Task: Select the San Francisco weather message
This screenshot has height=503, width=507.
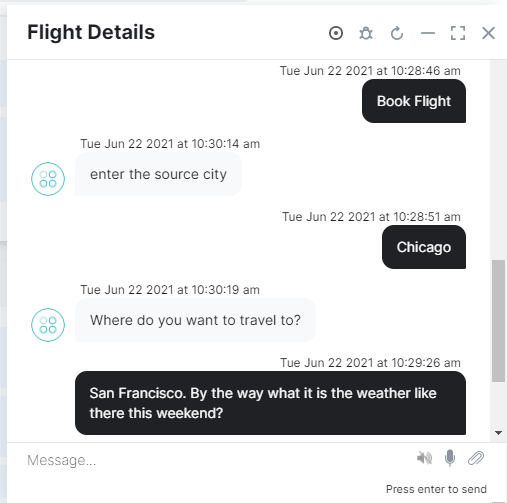Action: tap(270, 403)
